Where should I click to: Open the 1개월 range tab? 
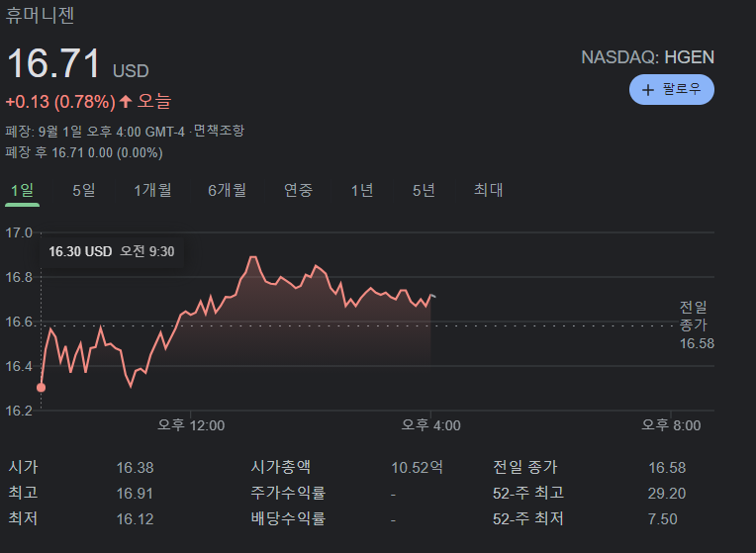point(152,191)
